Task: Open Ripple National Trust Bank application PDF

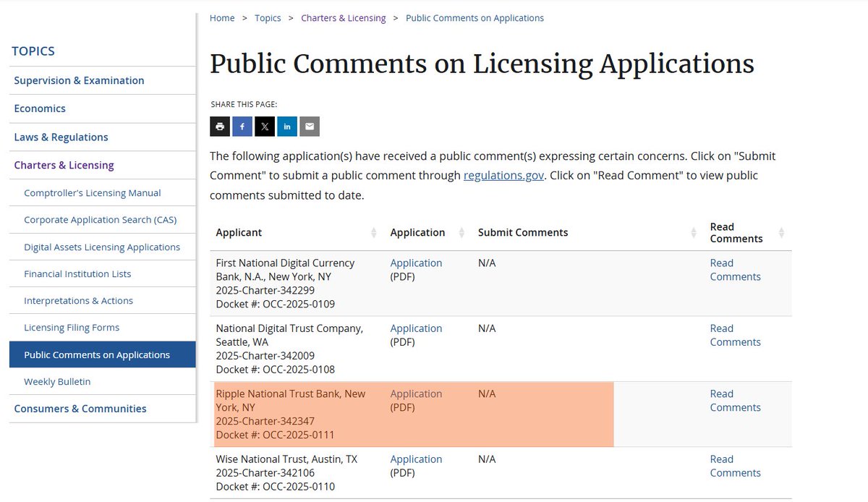Action: tap(416, 394)
